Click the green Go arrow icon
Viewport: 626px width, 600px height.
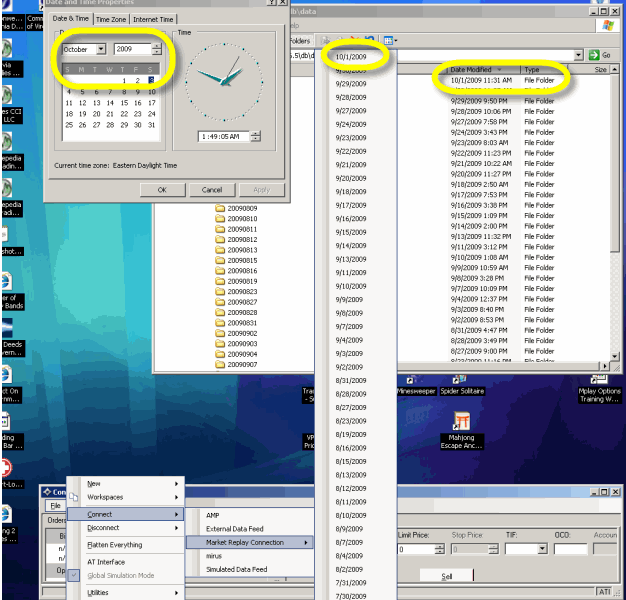point(594,55)
